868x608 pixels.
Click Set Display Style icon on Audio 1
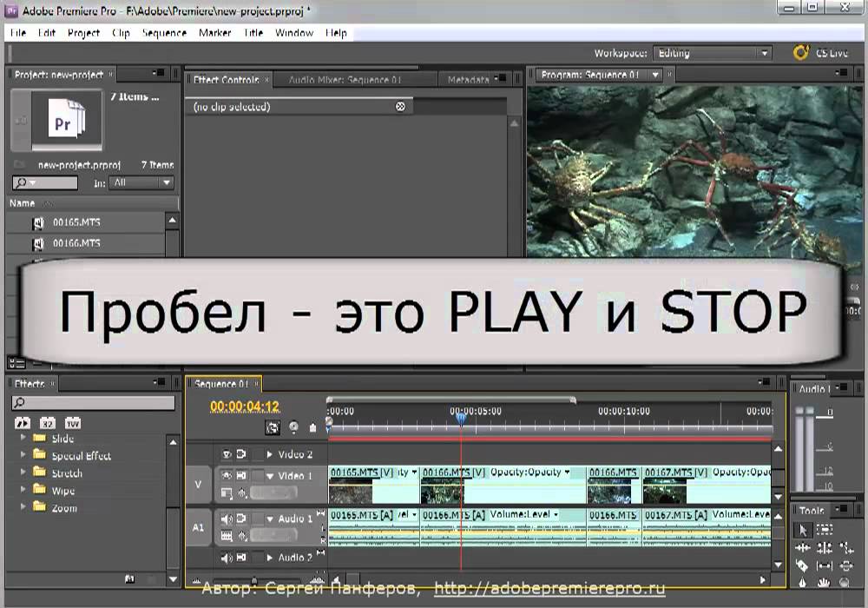pos(227,535)
